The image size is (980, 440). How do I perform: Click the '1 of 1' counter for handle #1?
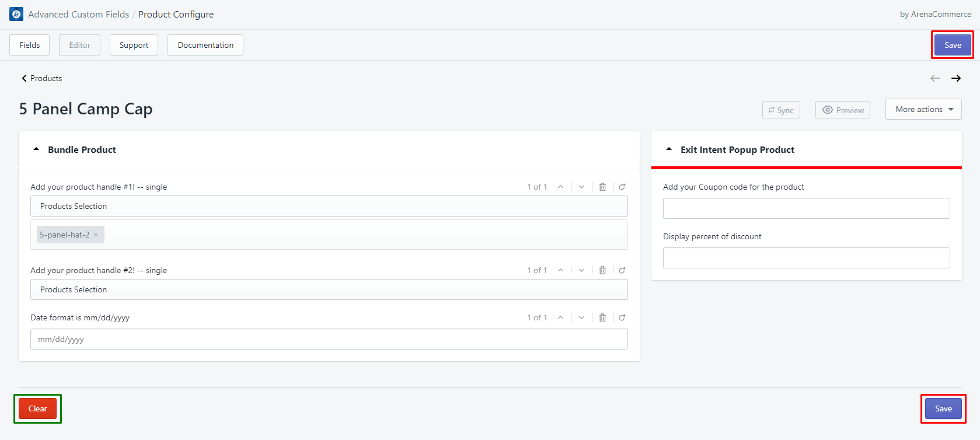point(537,187)
